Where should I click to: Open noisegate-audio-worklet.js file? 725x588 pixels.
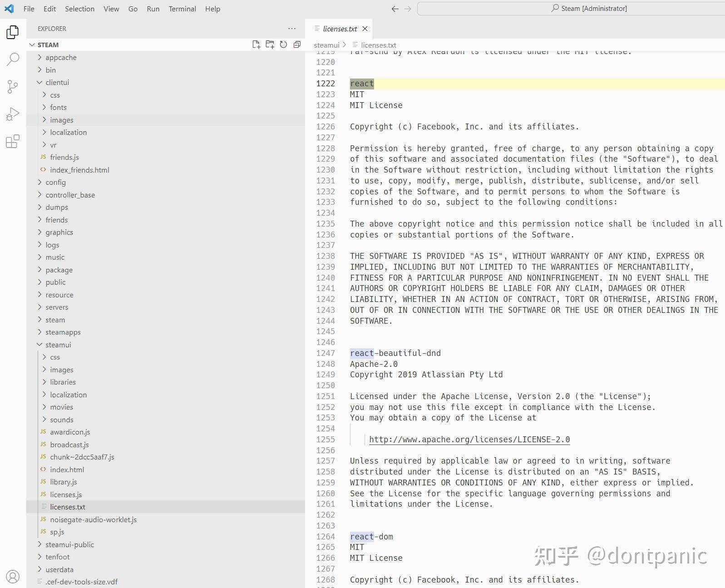(93, 519)
